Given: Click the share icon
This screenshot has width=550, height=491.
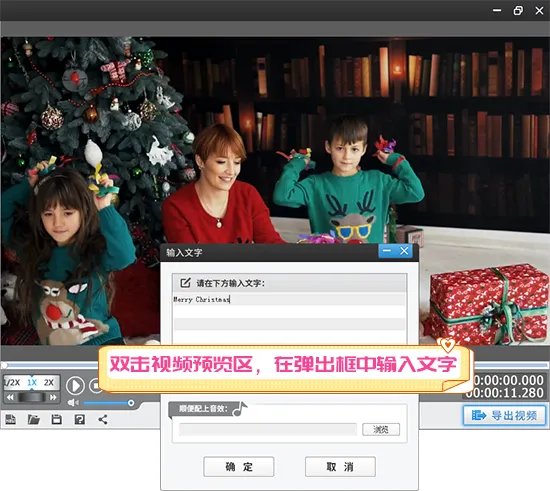Looking at the screenshot, I should pos(103,419).
